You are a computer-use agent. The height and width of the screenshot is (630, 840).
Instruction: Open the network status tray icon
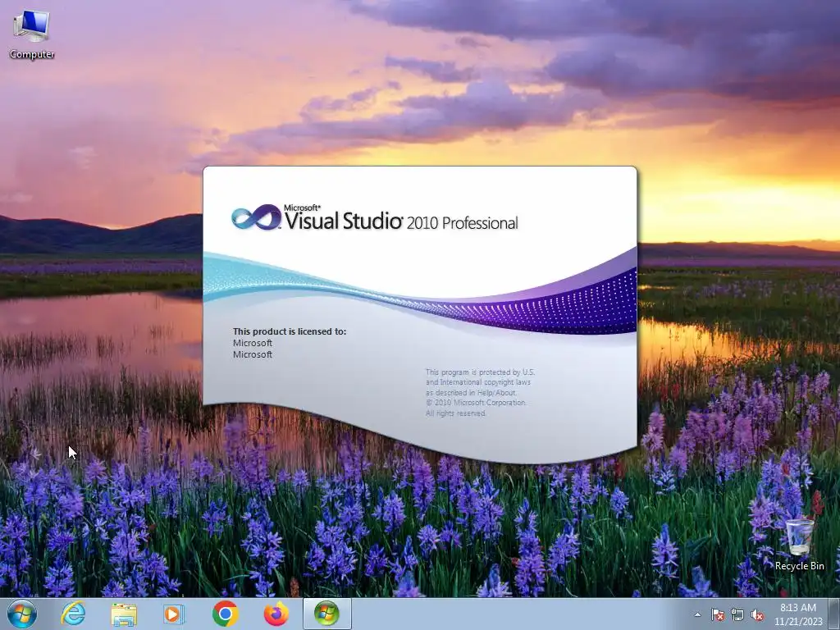pyautogui.click(x=737, y=614)
